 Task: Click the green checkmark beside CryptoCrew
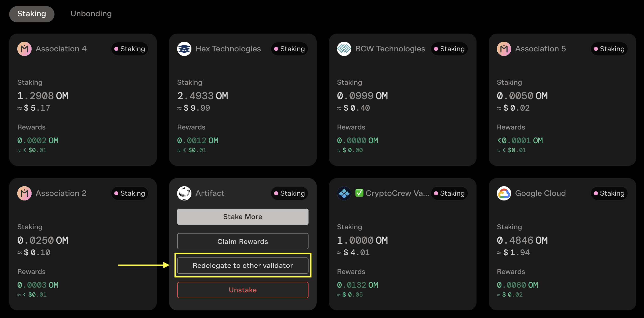[x=359, y=193]
